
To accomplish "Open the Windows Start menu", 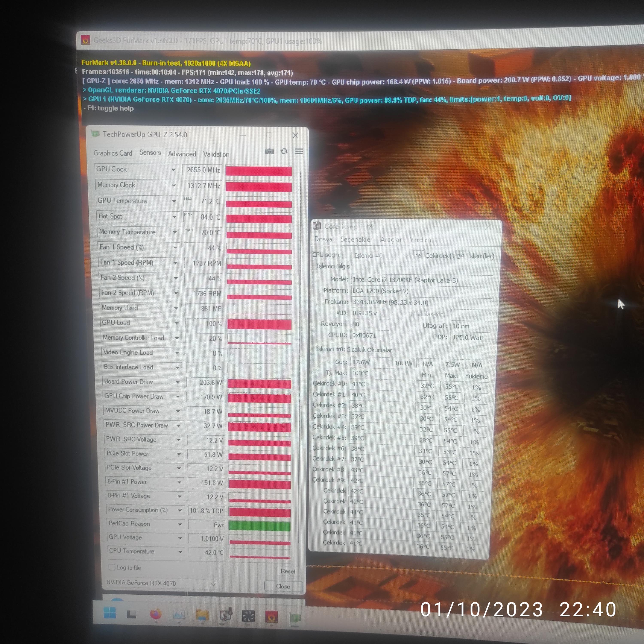I will coord(110,612).
